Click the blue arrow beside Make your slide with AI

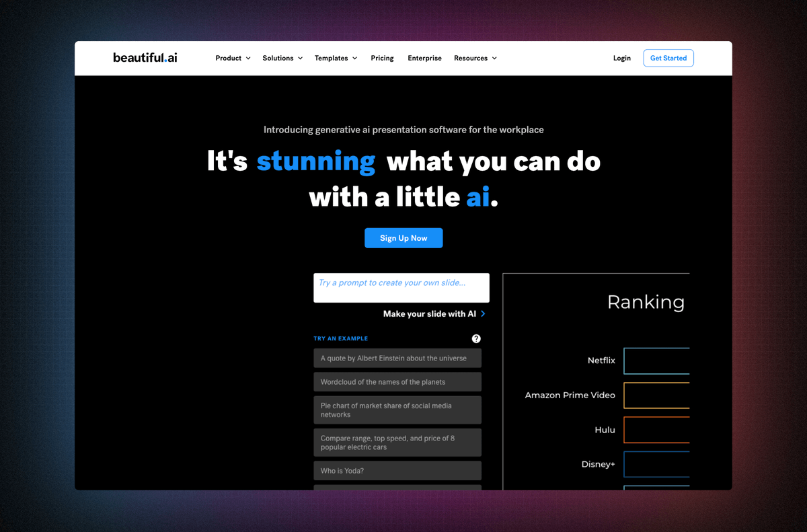coord(483,314)
